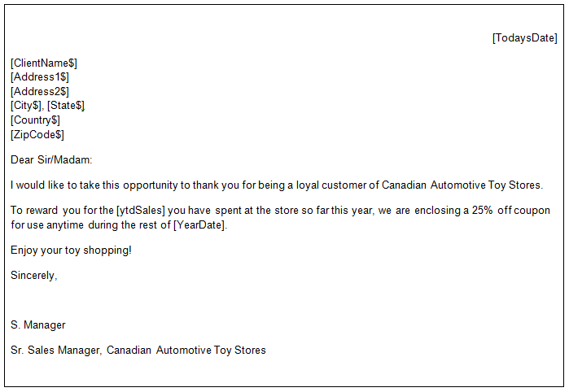Click the 'Sr. Sales Manager' title text
The width and height of the screenshot is (569, 392).
coord(55,351)
